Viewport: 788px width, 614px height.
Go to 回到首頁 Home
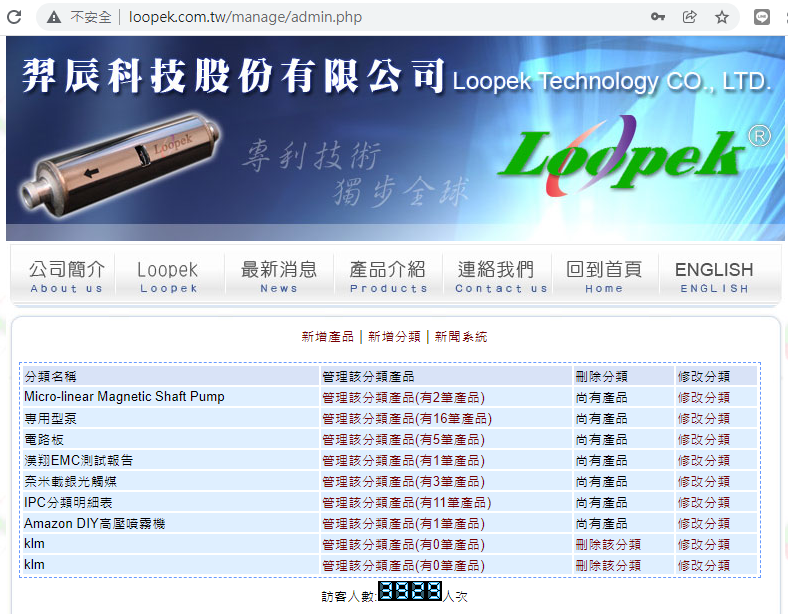point(604,276)
